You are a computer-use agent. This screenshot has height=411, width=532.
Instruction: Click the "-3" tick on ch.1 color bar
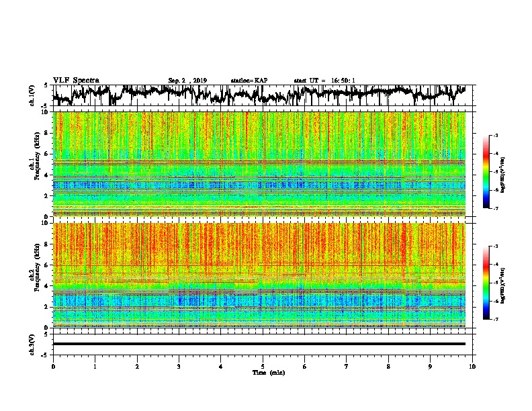(496, 135)
